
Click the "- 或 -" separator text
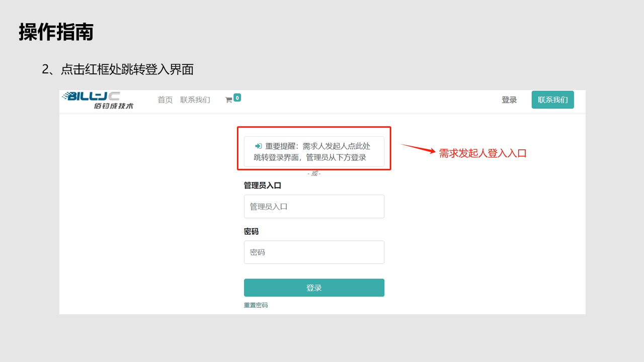point(314,173)
